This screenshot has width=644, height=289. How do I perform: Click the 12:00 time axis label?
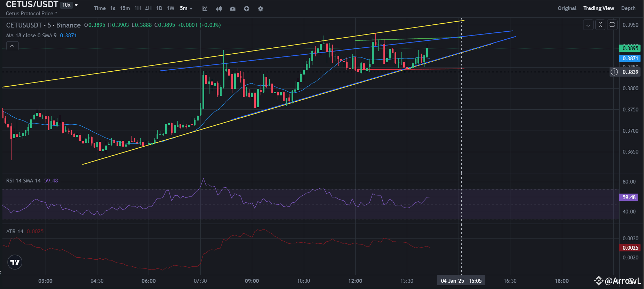355,281
